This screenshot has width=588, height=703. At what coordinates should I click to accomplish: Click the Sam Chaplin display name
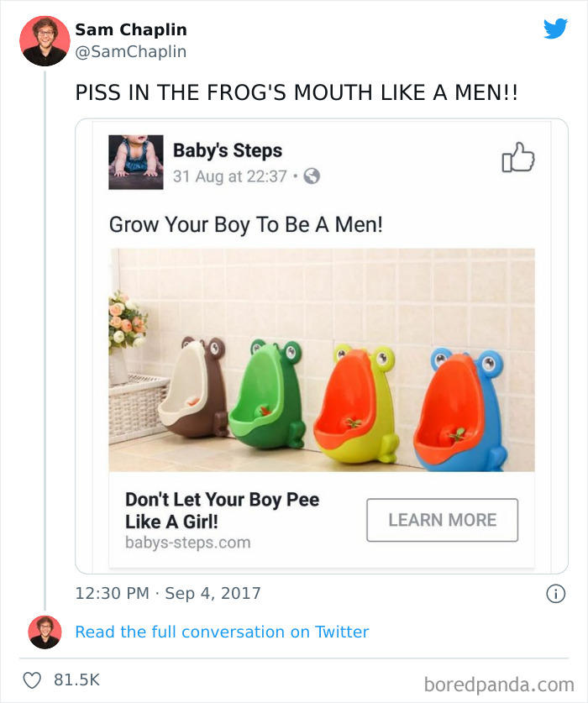click(x=131, y=30)
